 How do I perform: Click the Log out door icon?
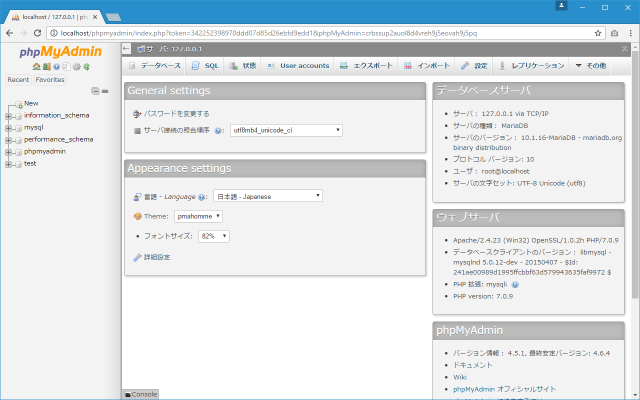click(x=47, y=67)
